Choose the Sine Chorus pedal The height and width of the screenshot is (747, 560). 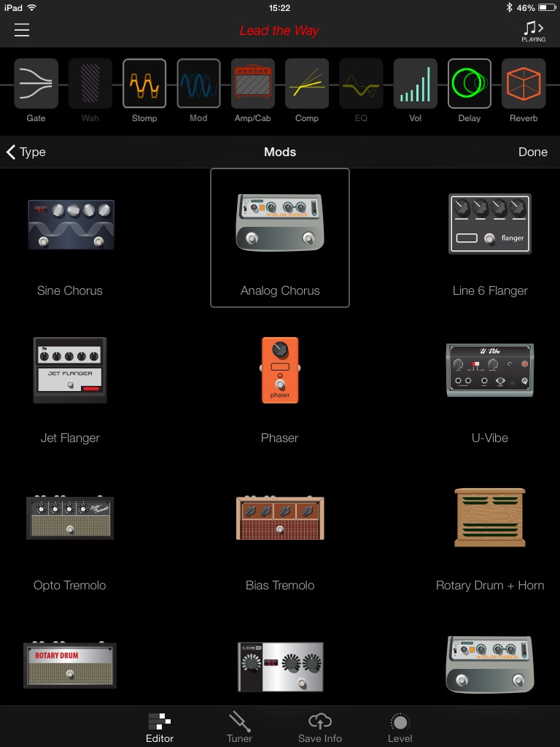(x=71, y=225)
